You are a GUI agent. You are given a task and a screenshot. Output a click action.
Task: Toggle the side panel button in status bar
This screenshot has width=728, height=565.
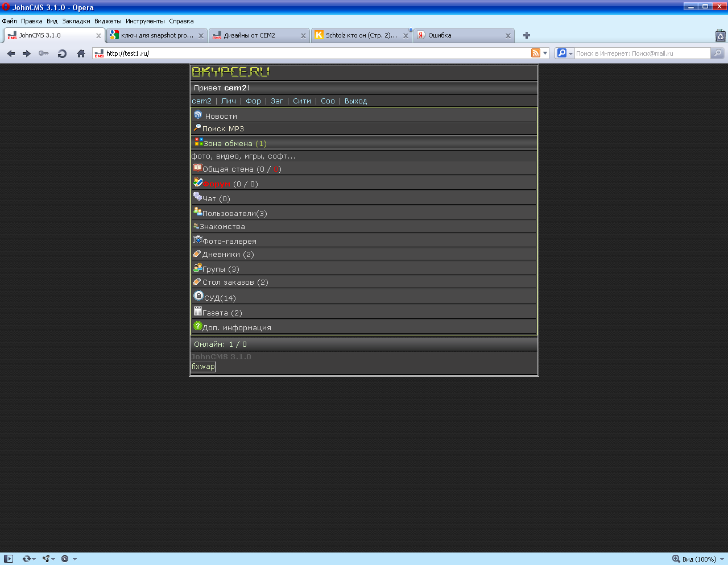point(9,559)
